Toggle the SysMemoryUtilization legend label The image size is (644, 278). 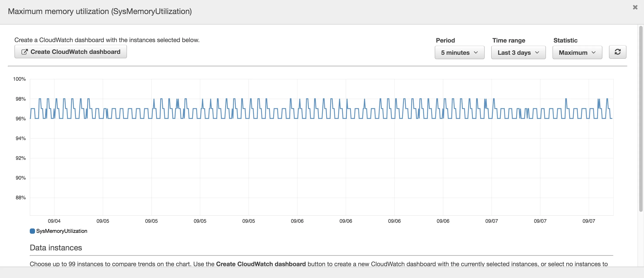(x=62, y=231)
